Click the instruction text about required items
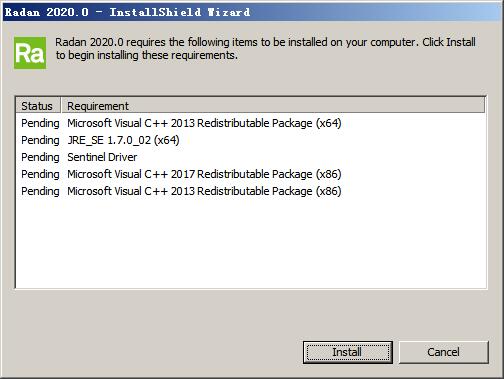This screenshot has width=504, height=379. pos(265,49)
